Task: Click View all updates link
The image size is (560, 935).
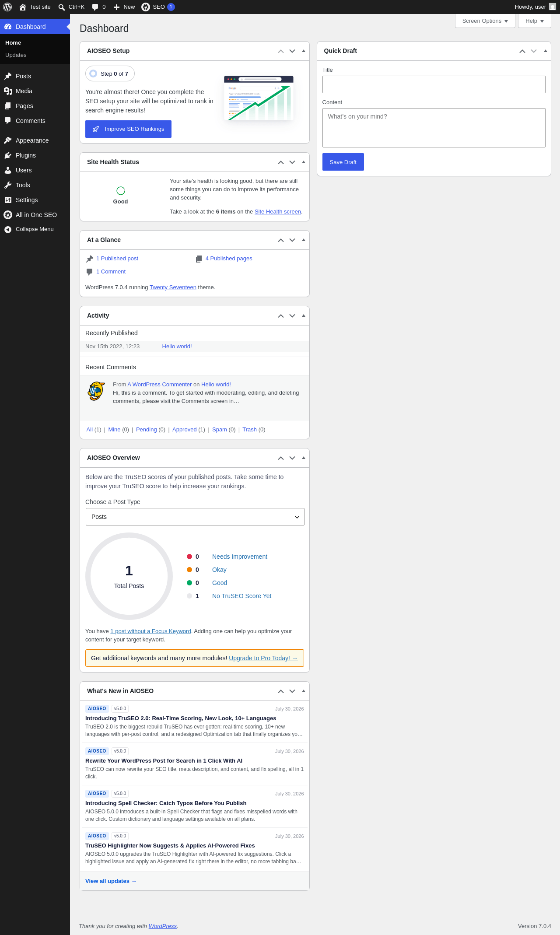Action: pos(111,881)
